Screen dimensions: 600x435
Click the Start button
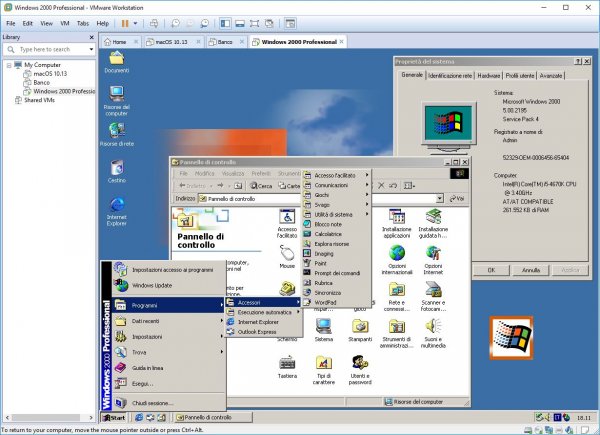click(113, 416)
